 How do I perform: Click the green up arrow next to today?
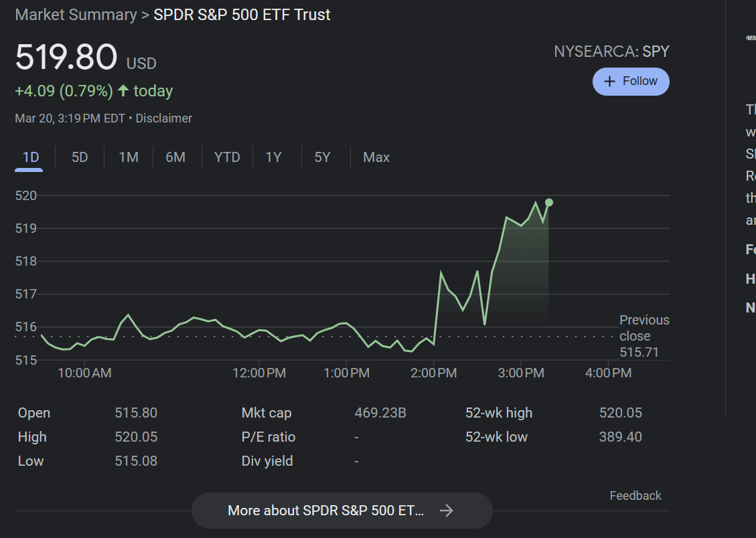click(123, 90)
